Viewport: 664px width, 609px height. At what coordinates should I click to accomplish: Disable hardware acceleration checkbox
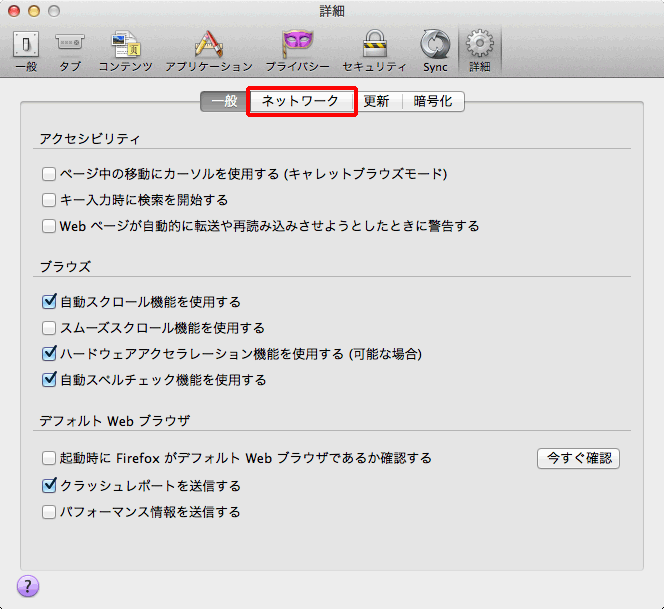click(x=49, y=354)
